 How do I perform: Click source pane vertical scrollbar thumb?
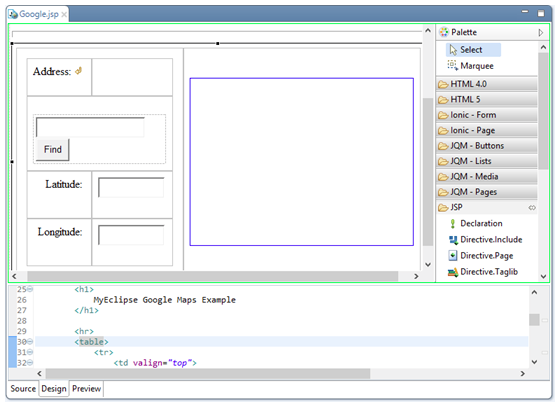pyautogui.click(x=534, y=319)
